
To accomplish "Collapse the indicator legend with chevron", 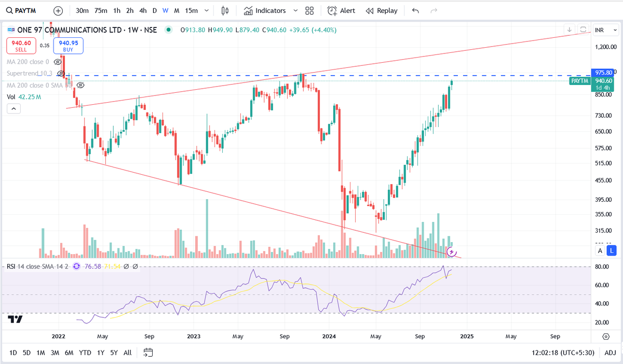I will click(13, 109).
